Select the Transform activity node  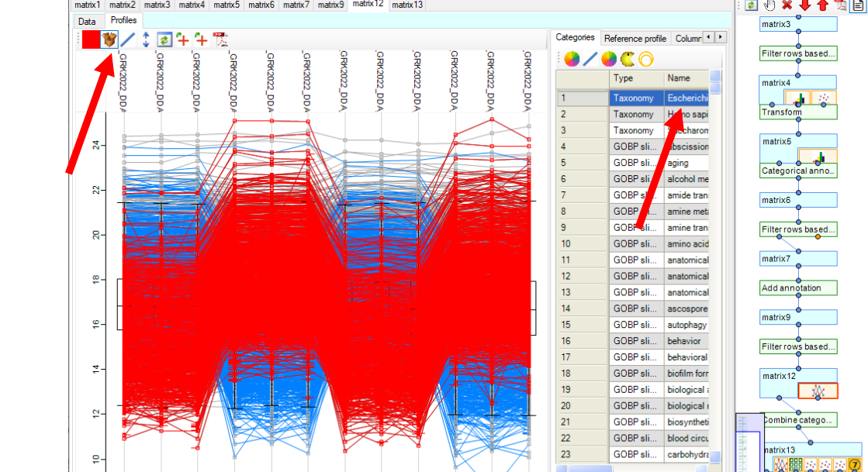click(798, 112)
